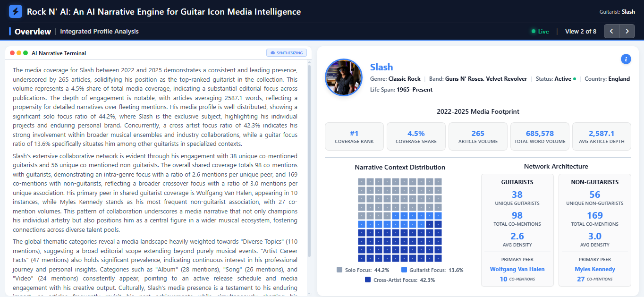The image size is (644, 297).
Task: Click the "56" unique non-guitarists value
Action: coord(595,195)
